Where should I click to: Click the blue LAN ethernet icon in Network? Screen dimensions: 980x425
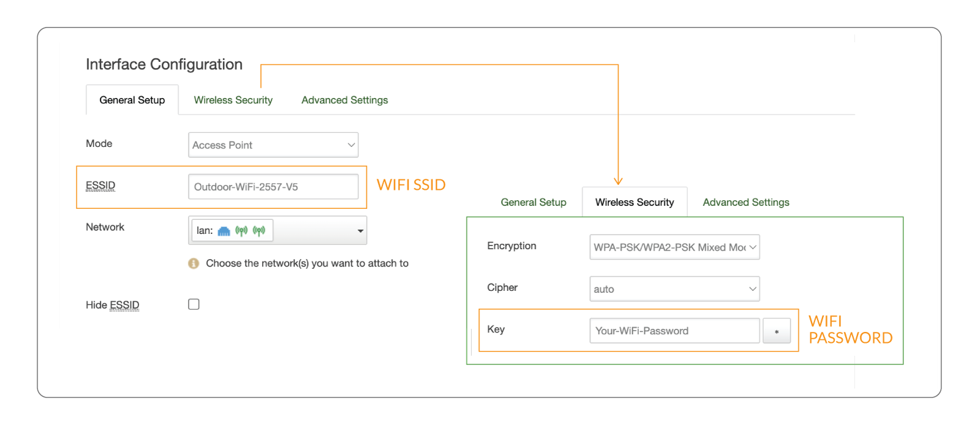tap(224, 231)
